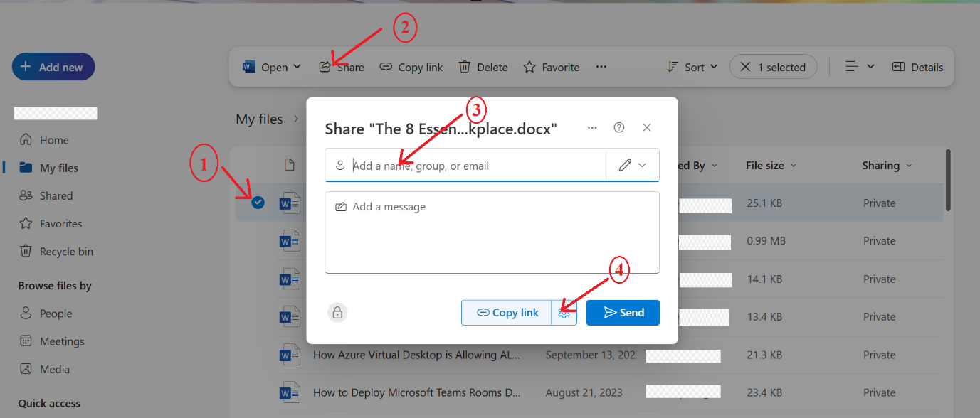980x418 pixels.
Task: Click the lock icon in the Share dialog
Action: 337,312
